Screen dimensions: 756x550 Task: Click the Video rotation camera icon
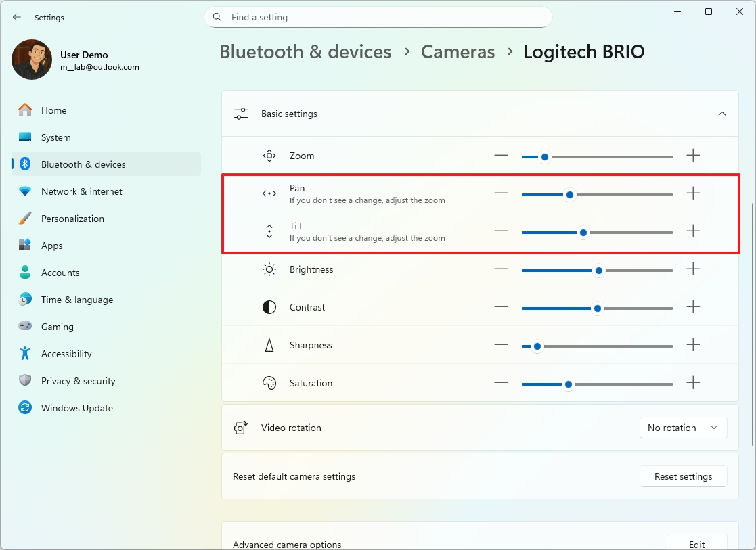pos(240,428)
